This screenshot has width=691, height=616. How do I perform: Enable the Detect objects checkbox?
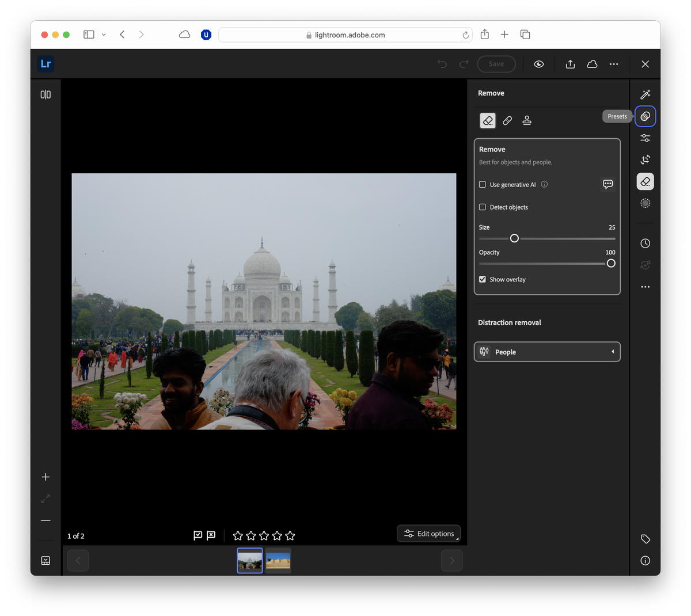tap(482, 207)
